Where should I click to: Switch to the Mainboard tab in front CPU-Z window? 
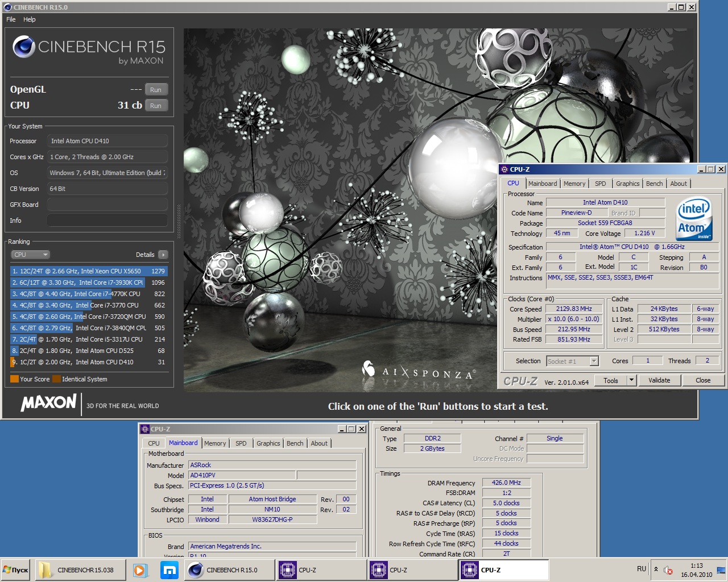pos(543,184)
